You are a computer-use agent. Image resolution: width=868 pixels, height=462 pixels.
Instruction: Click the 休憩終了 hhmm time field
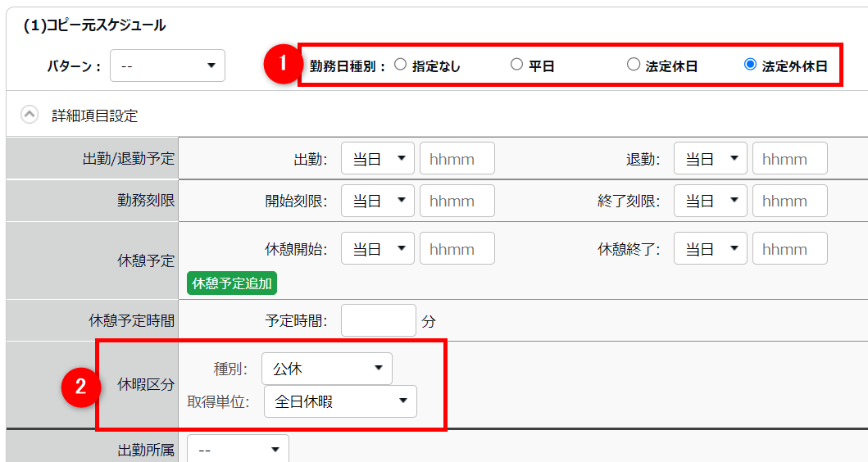point(789,248)
